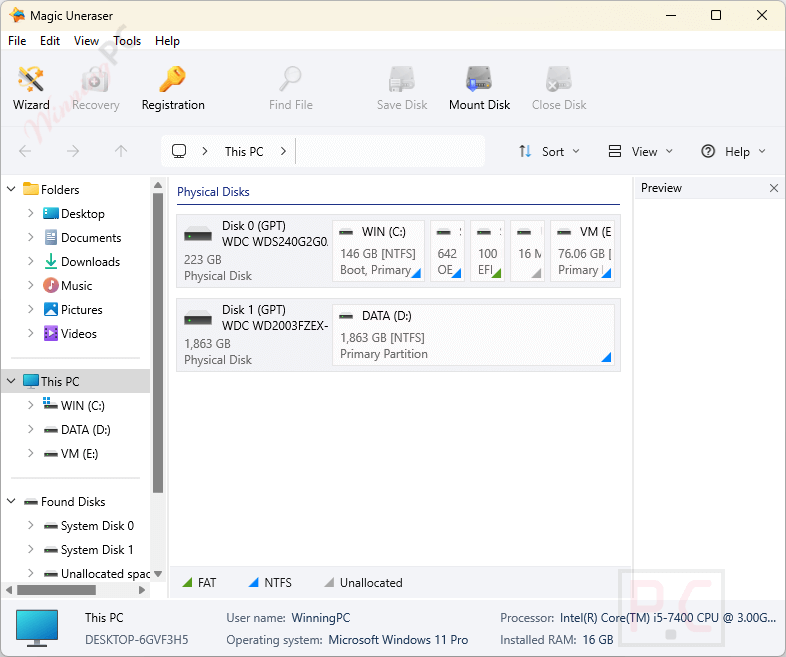Select the 100 MB EFI partition
The image size is (786, 657).
[x=487, y=251]
